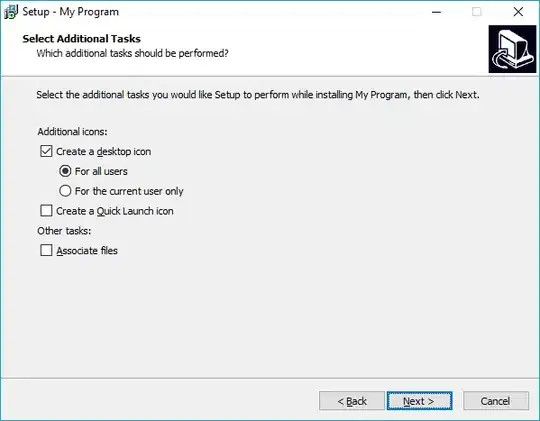
Task: Tick the "Associate files" checkbox
Action: tap(46, 250)
